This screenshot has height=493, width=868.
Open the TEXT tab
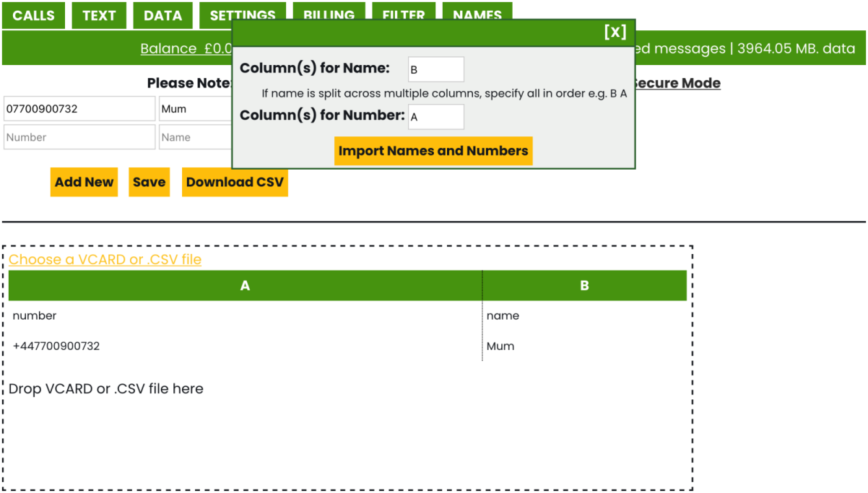click(99, 15)
